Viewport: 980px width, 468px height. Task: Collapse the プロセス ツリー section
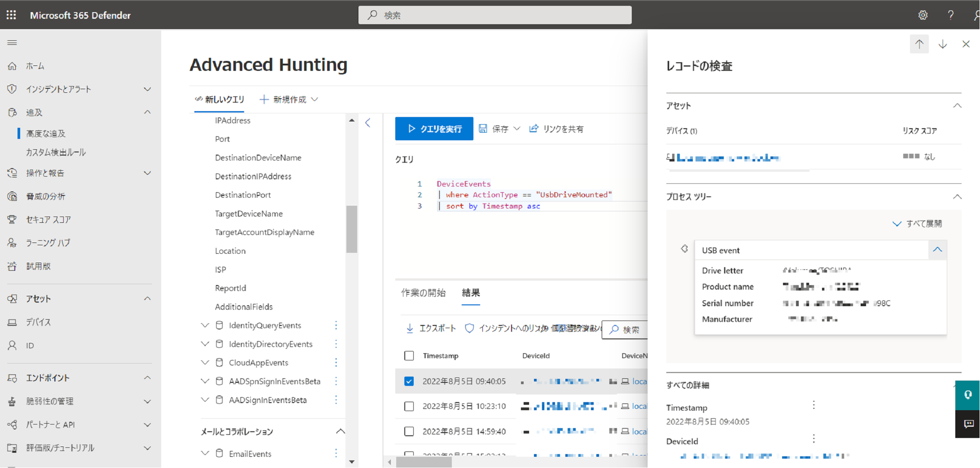click(957, 197)
